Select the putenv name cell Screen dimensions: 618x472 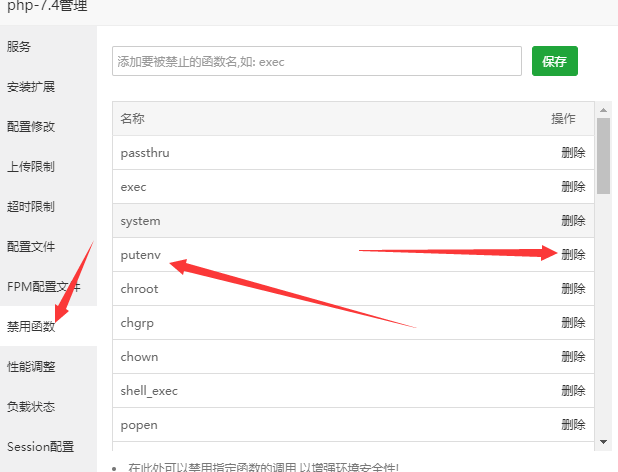click(141, 255)
